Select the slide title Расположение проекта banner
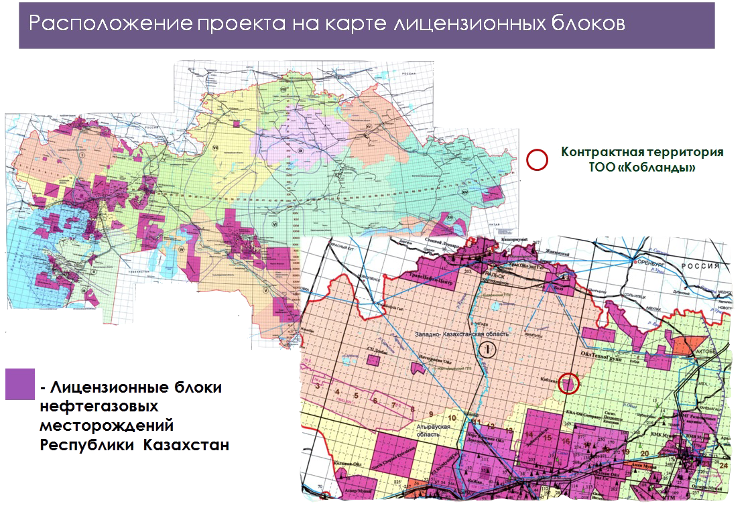The height and width of the screenshot is (532, 756). click(x=366, y=25)
